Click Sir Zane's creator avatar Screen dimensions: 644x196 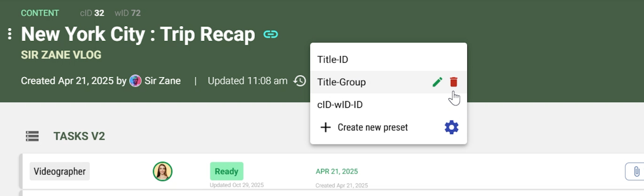135,81
